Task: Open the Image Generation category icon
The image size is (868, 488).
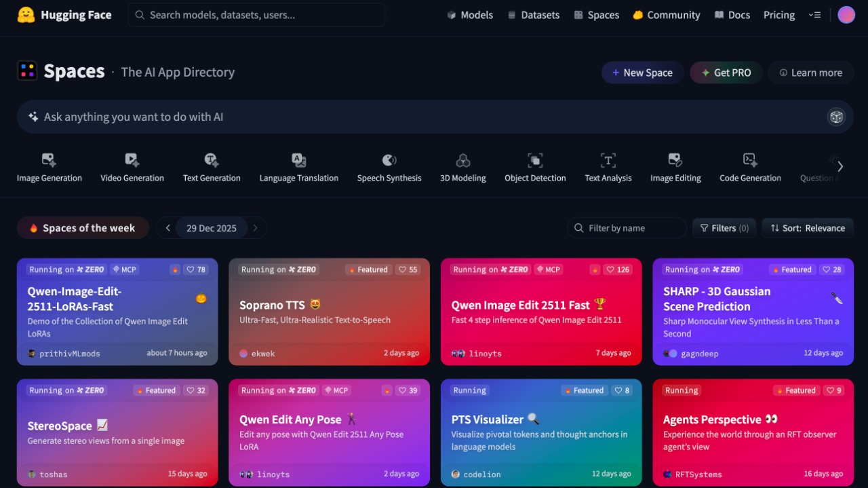Action: coord(49,160)
